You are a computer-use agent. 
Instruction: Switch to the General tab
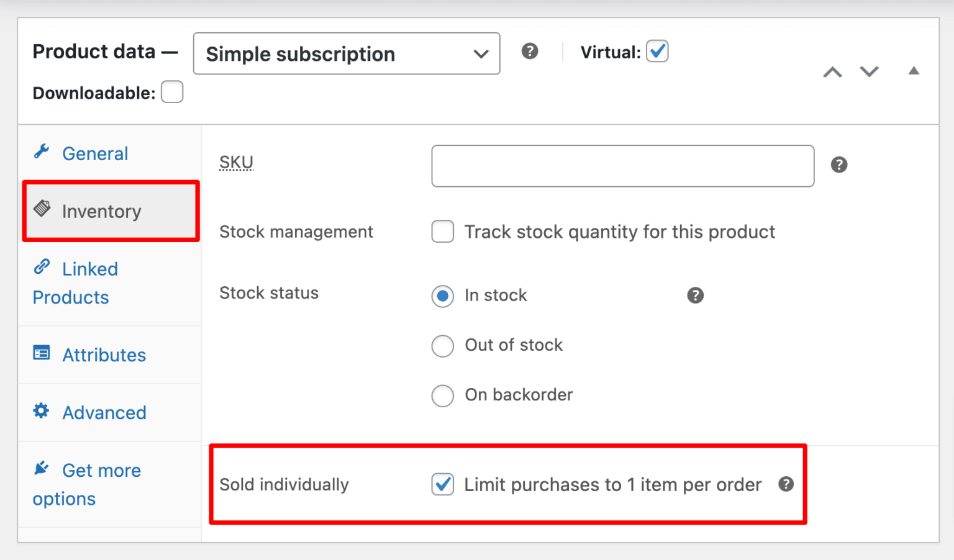[x=94, y=153]
